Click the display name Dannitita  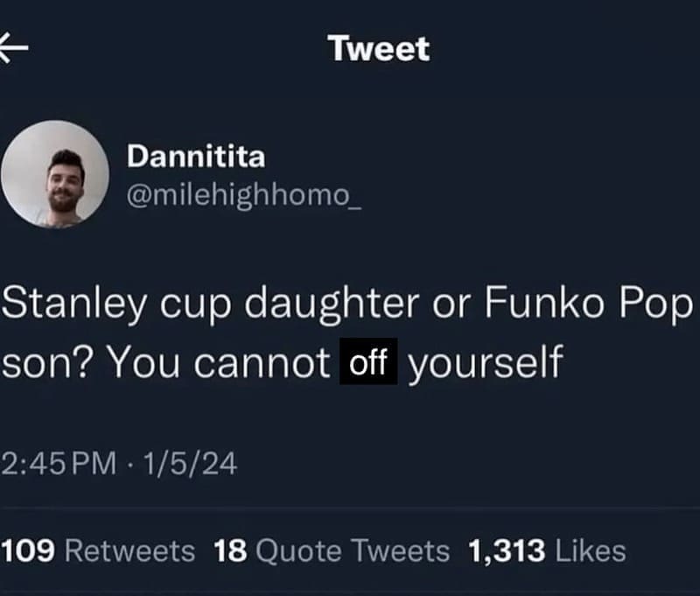(196, 158)
